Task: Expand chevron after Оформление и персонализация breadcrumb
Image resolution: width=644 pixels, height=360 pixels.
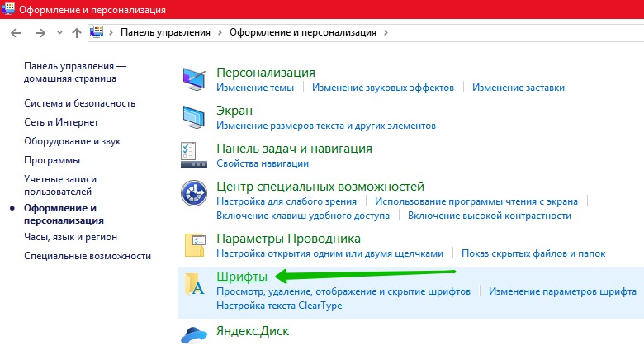Action: pyautogui.click(x=386, y=32)
